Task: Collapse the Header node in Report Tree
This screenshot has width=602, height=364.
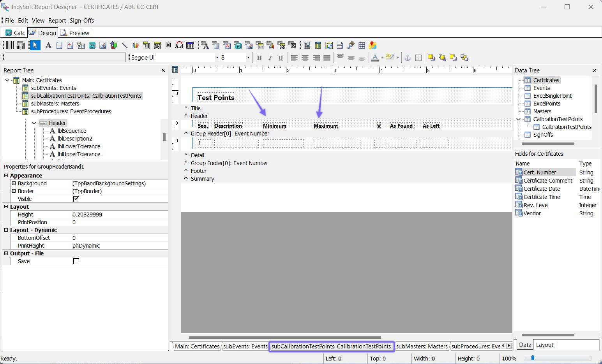Action: pos(34,123)
